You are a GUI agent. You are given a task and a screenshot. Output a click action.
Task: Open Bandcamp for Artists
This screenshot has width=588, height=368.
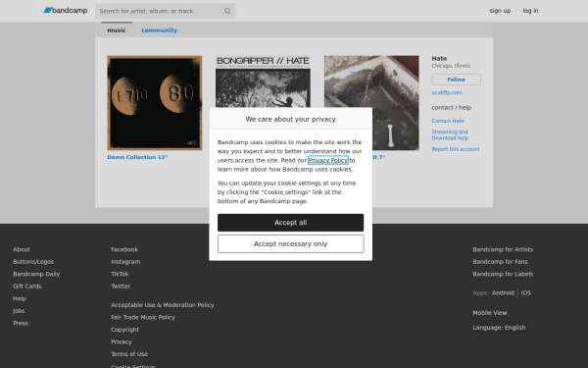[503, 249]
